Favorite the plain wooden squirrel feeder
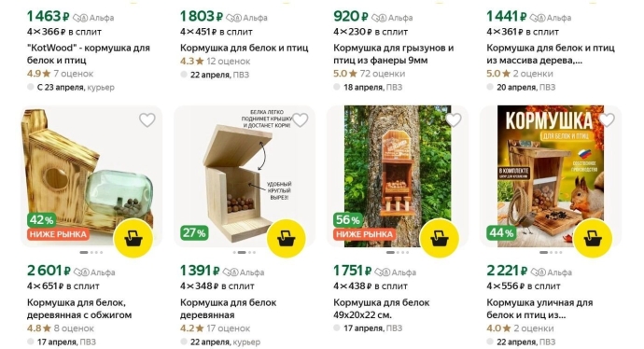Screen dimensions: 644x349 pos(301,119)
